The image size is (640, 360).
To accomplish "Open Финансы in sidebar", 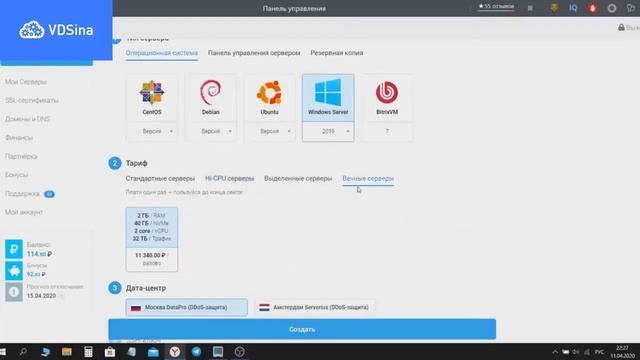I will coord(19,138).
